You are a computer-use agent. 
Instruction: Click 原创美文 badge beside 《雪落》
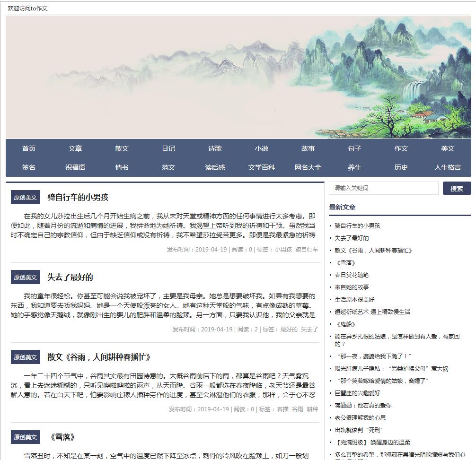pos(26,437)
